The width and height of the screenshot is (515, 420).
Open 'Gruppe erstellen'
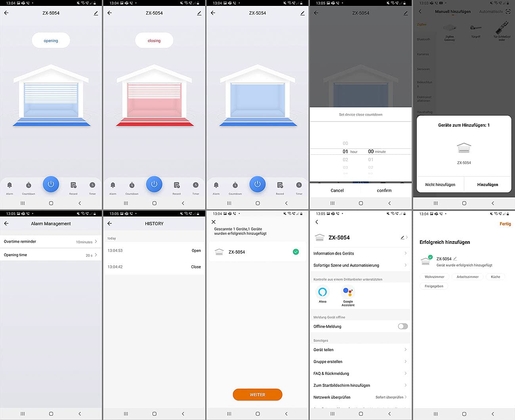[360, 362]
